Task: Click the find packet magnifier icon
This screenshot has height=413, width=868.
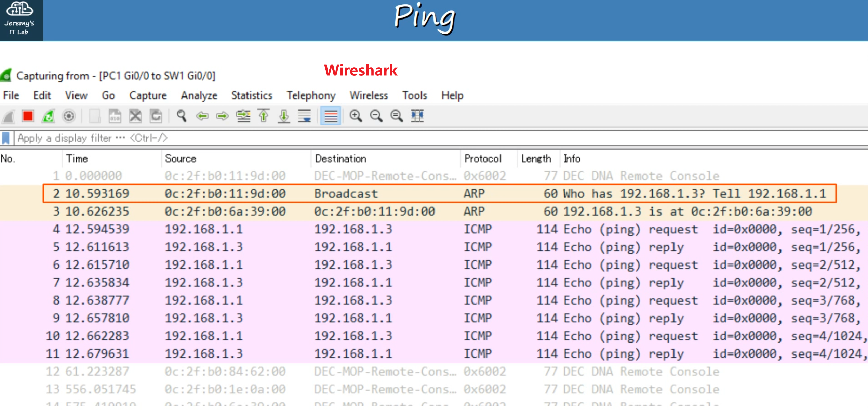Action: click(182, 116)
